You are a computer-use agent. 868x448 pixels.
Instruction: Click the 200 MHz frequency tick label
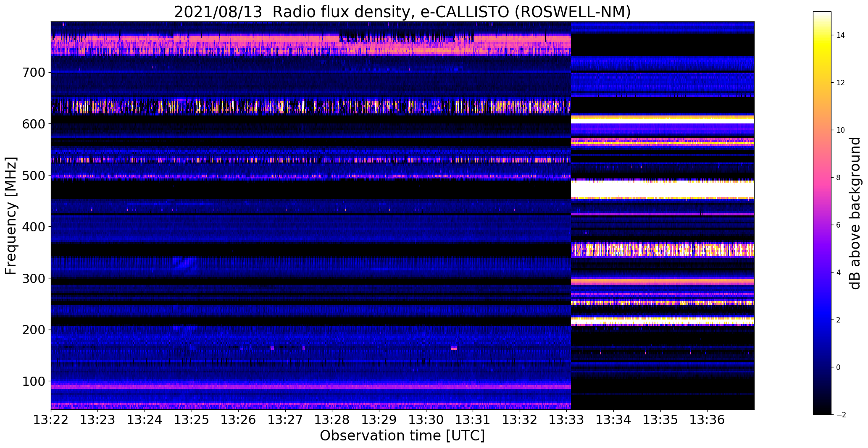33,330
